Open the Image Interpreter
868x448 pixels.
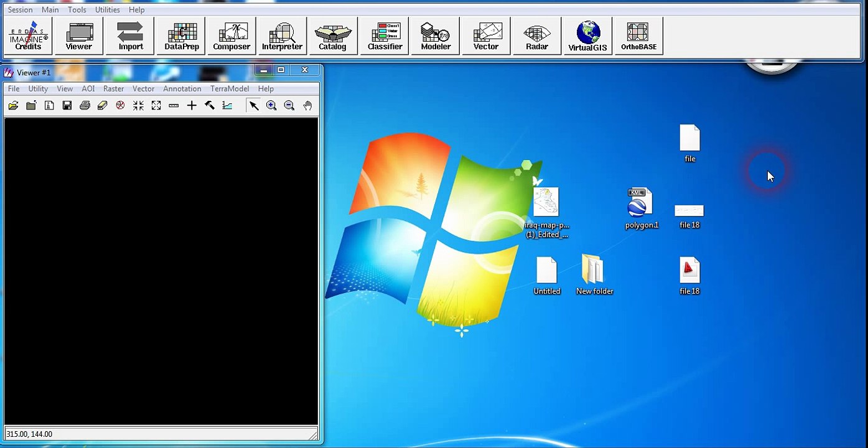282,36
